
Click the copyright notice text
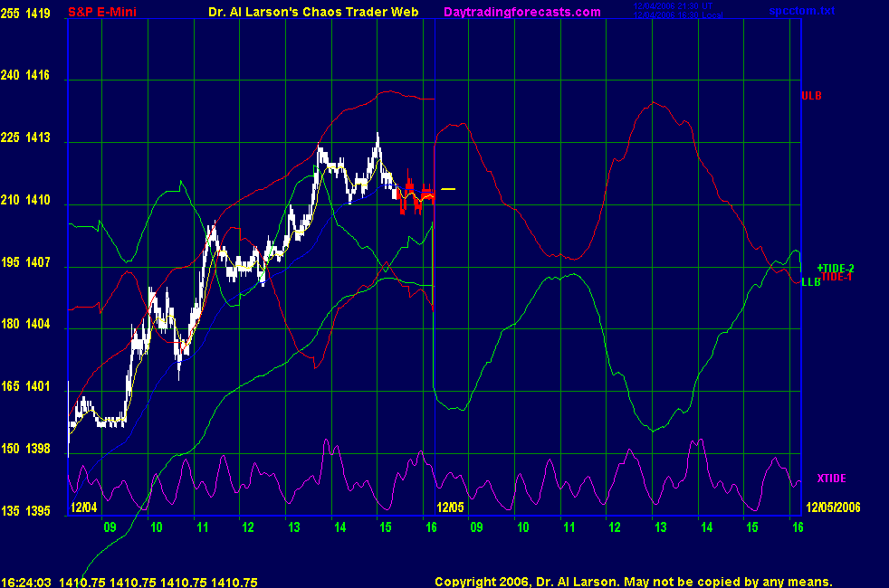633,583
